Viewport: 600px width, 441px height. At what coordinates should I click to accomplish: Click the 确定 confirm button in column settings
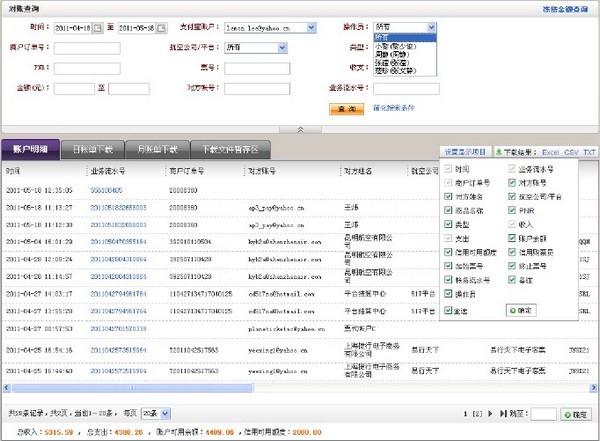[521, 311]
